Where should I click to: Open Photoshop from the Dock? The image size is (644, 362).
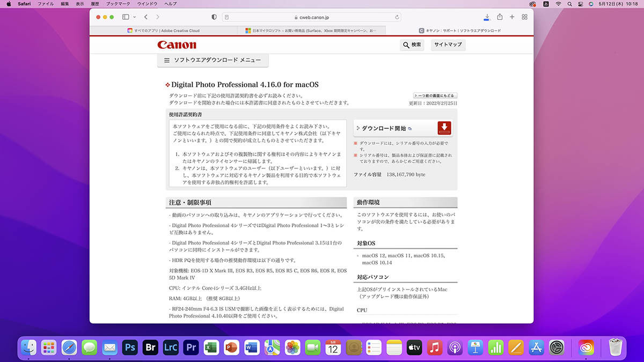click(x=130, y=348)
